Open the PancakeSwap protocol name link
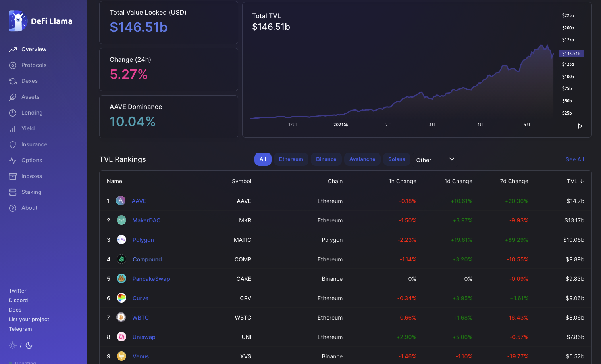 (x=151, y=279)
